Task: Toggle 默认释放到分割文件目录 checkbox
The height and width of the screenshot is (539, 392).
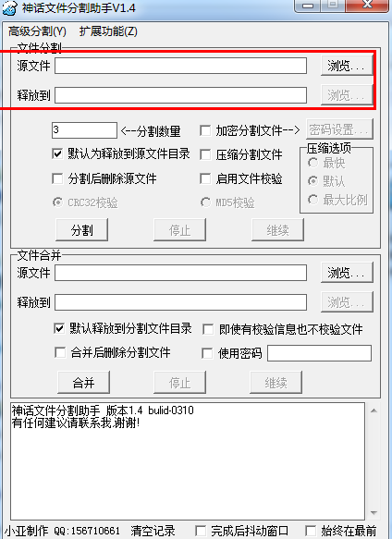Action: [59, 328]
